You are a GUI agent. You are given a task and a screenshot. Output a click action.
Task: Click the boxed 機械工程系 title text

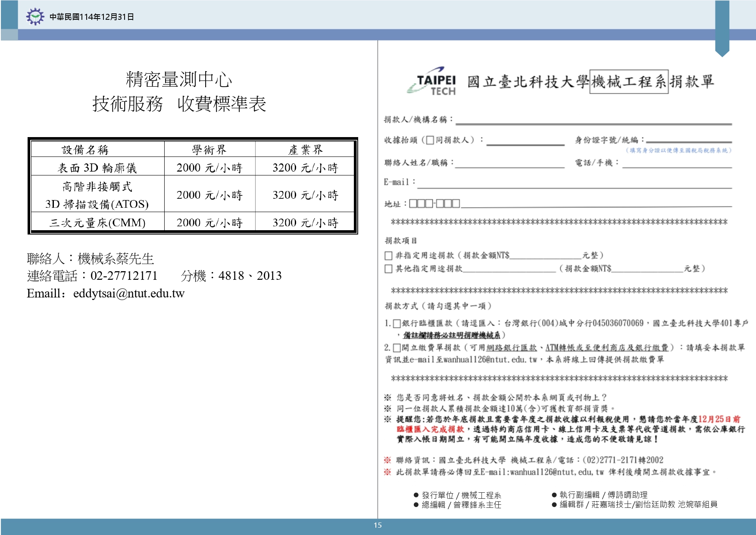coord(628,81)
